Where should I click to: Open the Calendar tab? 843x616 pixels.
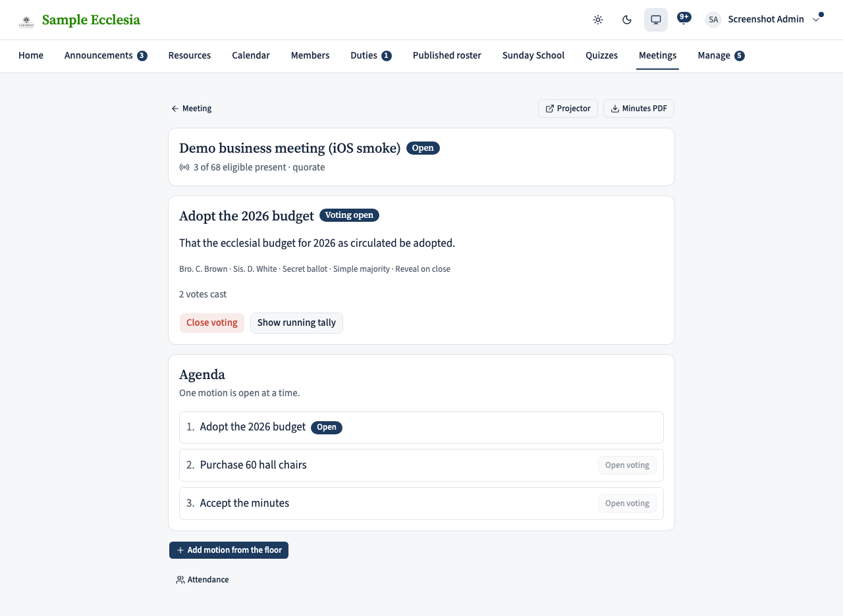(x=251, y=55)
